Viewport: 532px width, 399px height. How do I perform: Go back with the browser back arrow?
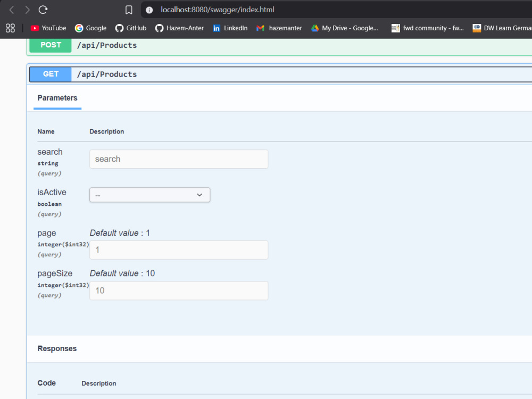tap(12, 10)
